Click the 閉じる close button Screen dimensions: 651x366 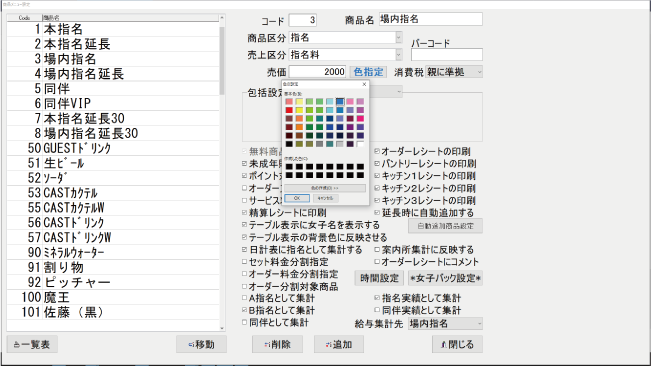point(457,344)
